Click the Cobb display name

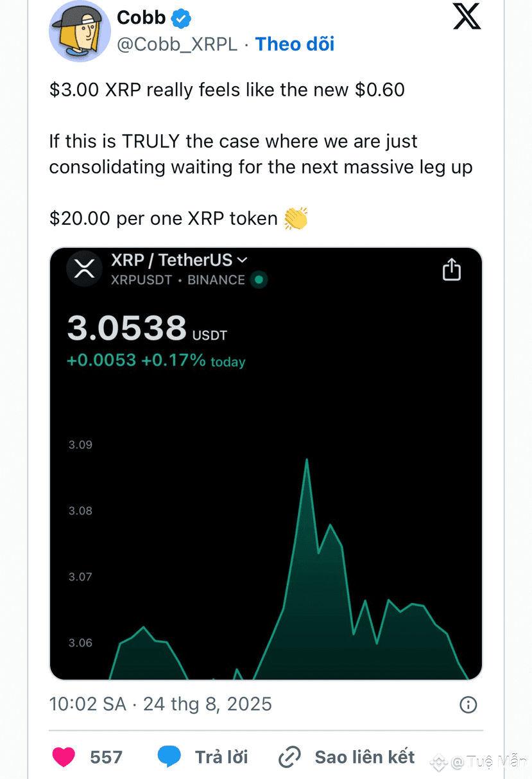[141, 18]
